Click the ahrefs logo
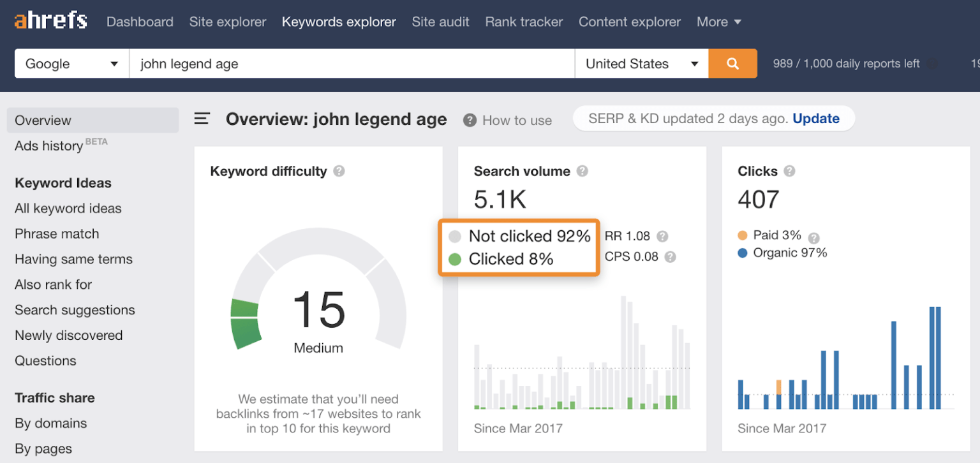The image size is (980, 463). point(50,20)
